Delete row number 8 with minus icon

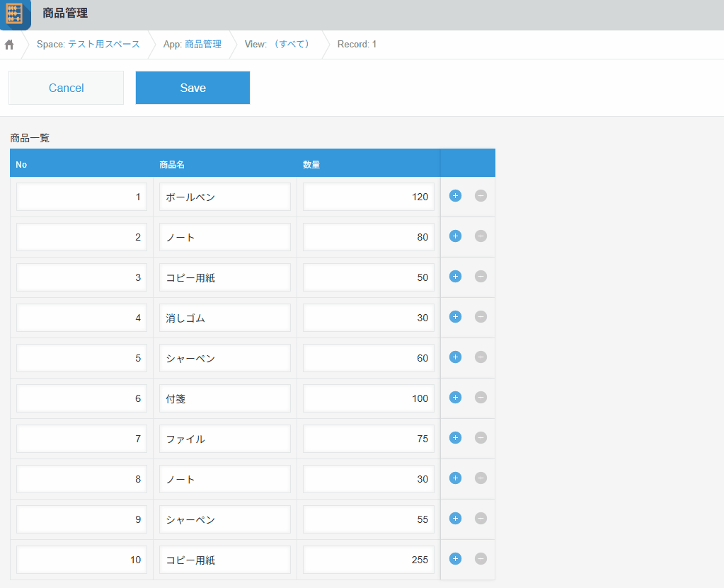pos(481,478)
